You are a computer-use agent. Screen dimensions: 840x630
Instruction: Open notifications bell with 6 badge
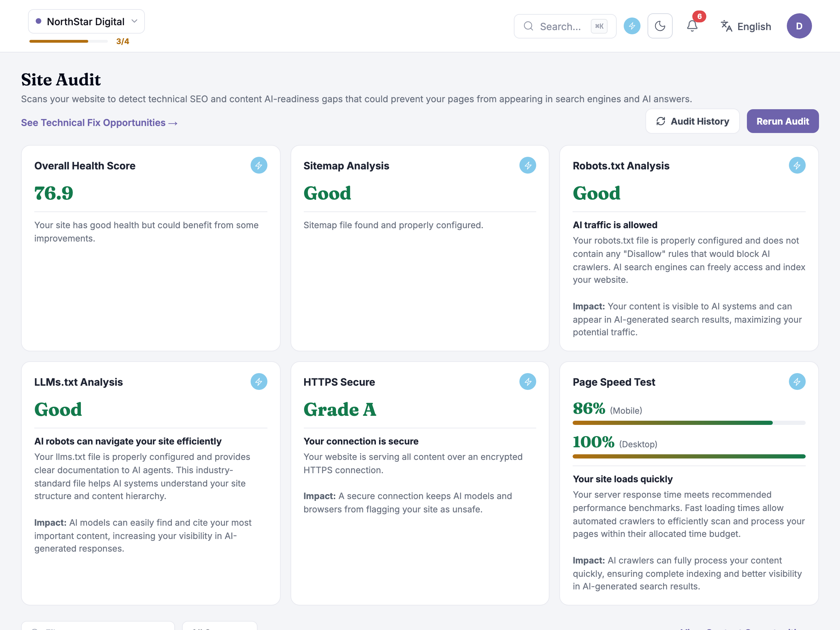[692, 26]
